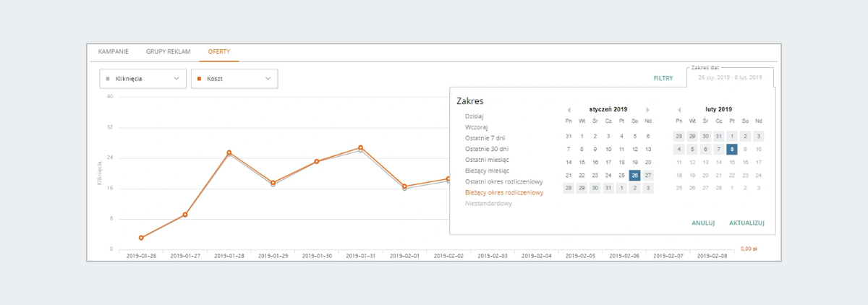Select January 1 in the styczeń calendar
868x305 pixels.
pos(582,136)
